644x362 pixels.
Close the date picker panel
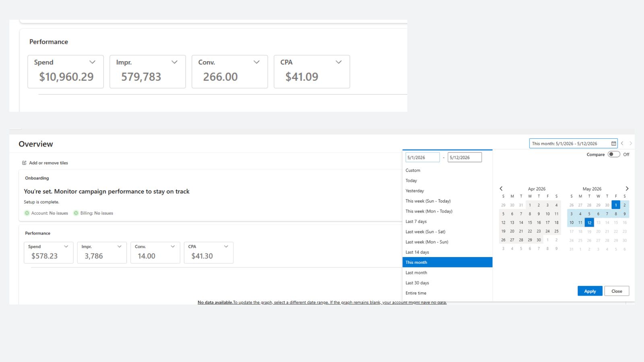(x=617, y=291)
